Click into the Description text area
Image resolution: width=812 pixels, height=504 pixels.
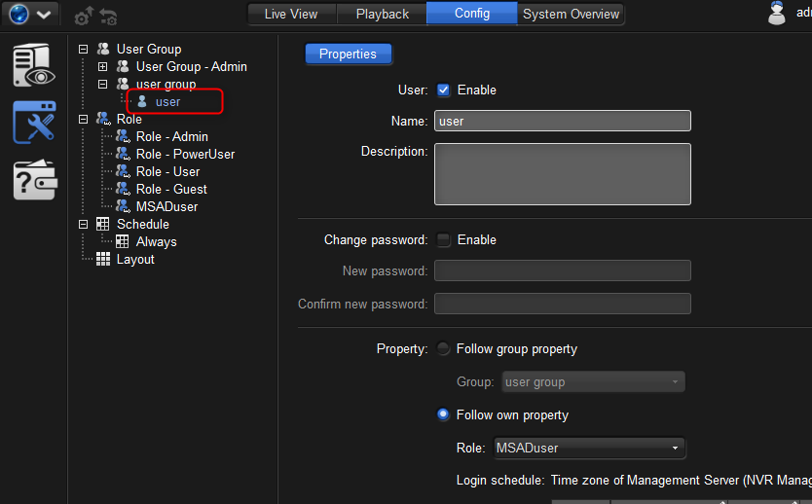coord(562,174)
